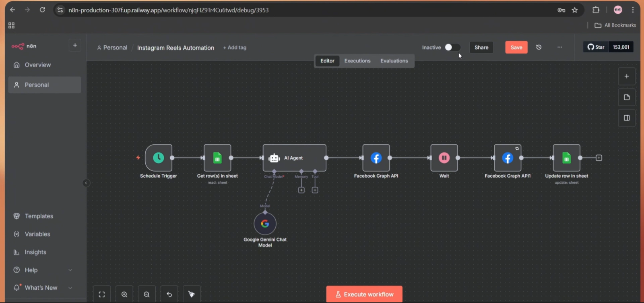View site information icon in address bar
This screenshot has width=644, height=303.
(x=60, y=10)
